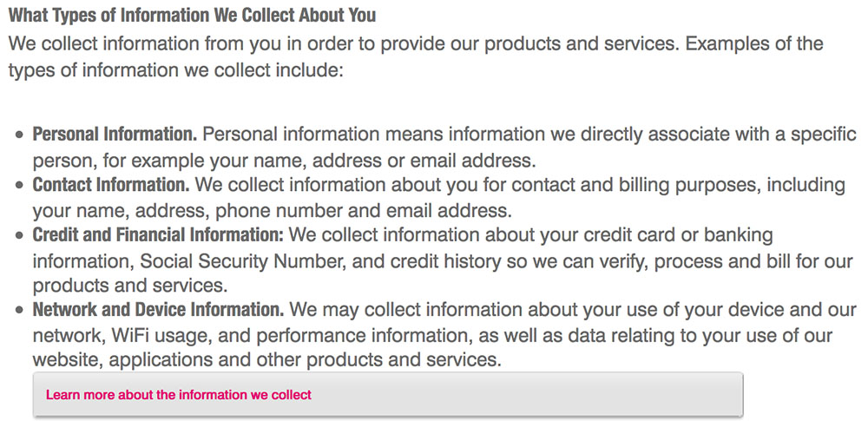
Task: Click the words 'Social Security Number'
Action: coord(244,260)
